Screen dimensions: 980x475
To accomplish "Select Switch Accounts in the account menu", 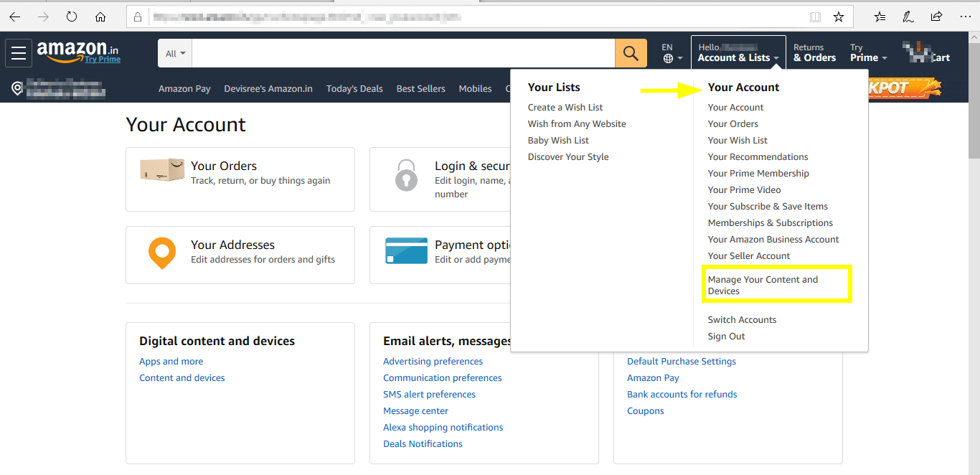I will point(742,319).
